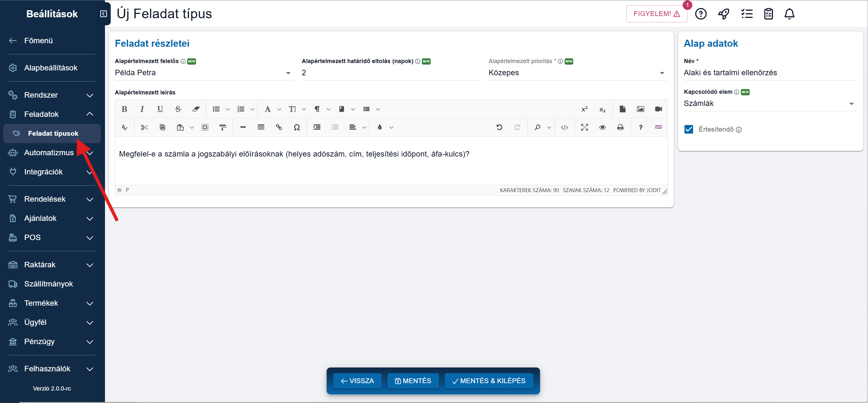Click the FIGYELEM! warning button
The height and width of the screenshot is (403, 868).
pyautogui.click(x=656, y=14)
